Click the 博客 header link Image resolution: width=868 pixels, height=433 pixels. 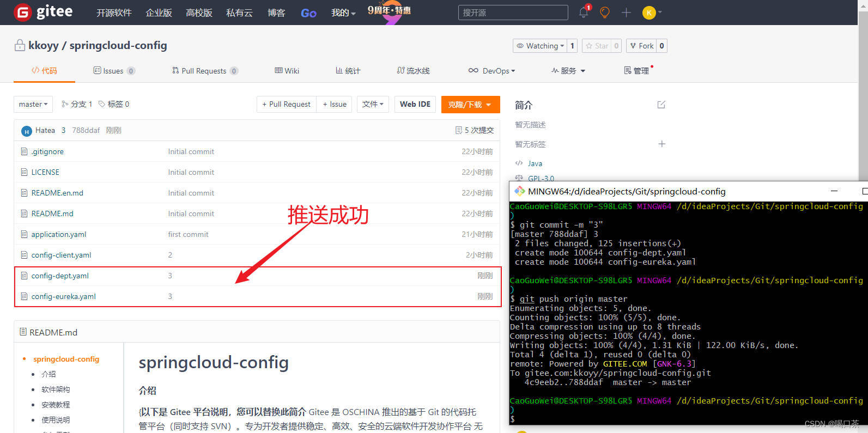click(x=276, y=13)
